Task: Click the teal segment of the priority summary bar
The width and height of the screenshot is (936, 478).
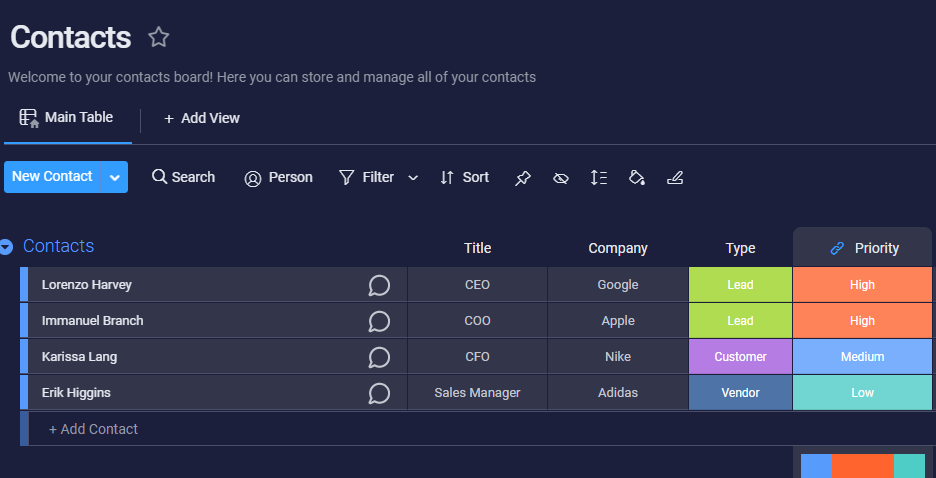Action: pyautogui.click(x=910, y=466)
